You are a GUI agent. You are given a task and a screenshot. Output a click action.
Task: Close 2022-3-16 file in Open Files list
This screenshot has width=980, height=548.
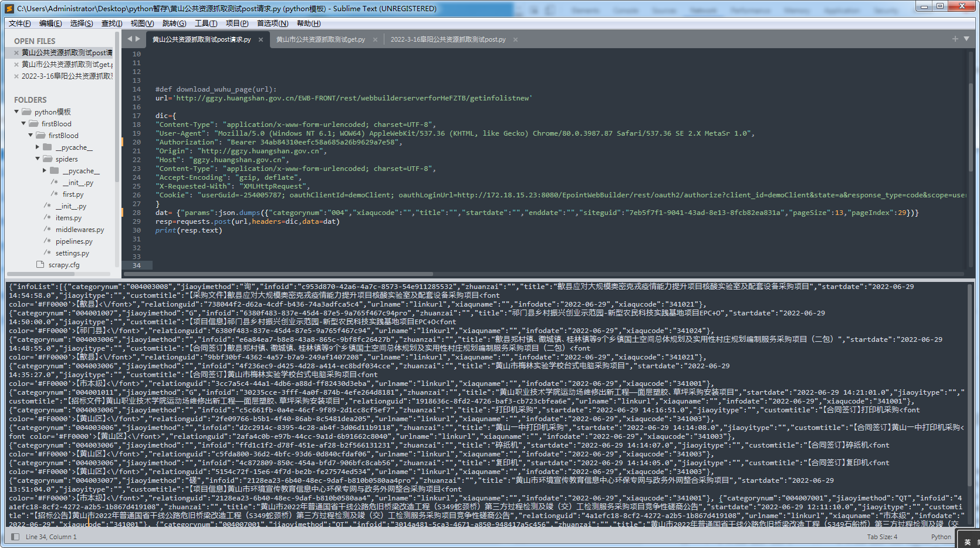[16, 76]
